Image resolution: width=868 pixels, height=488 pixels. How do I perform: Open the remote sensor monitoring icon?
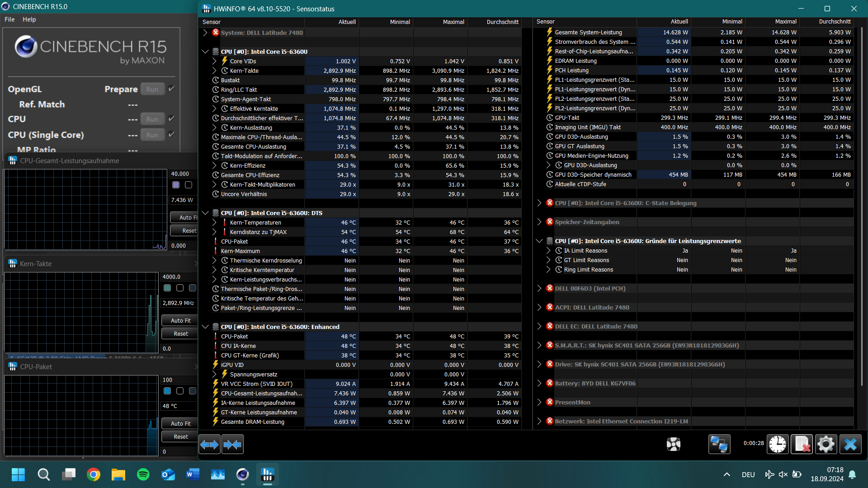[x=719, y=444]
